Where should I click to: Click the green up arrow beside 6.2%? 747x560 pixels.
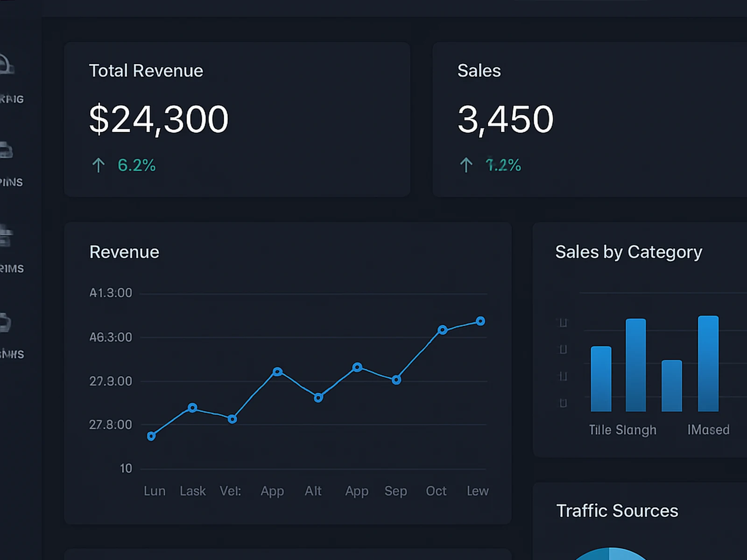[x=98, y=165]
